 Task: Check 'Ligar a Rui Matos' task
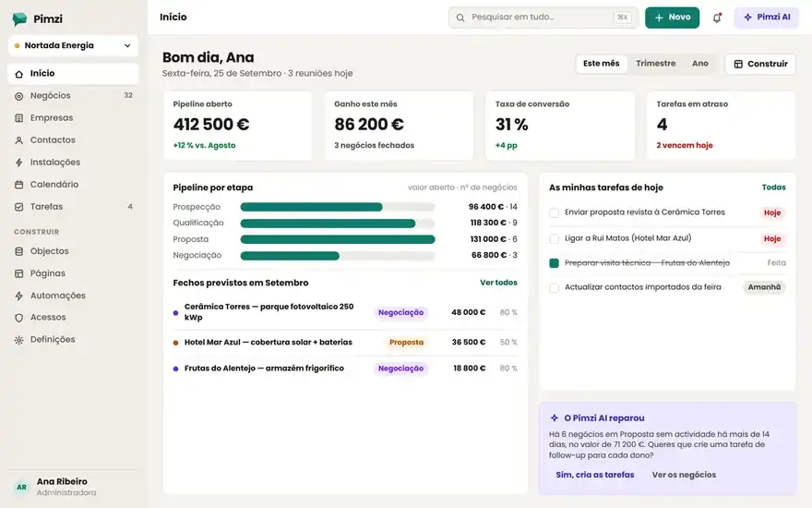point(555,238)
